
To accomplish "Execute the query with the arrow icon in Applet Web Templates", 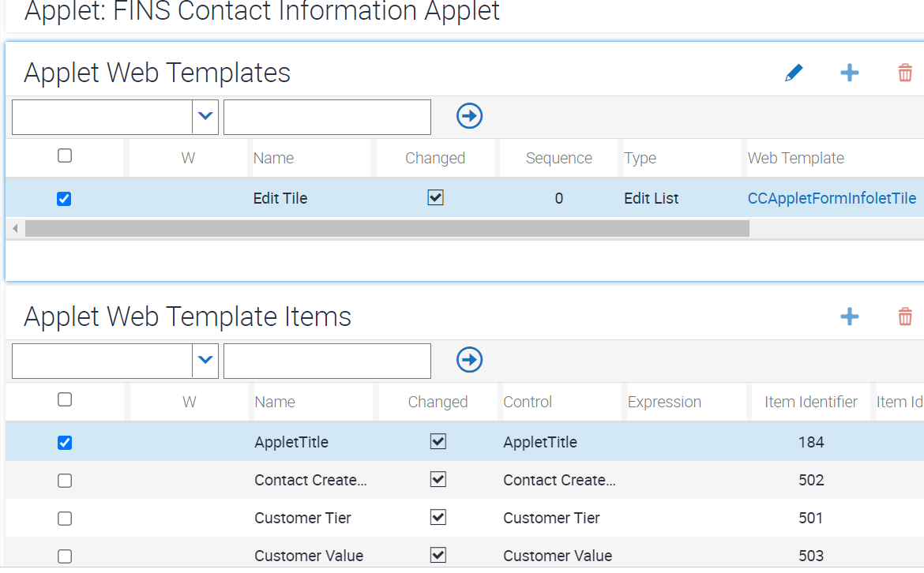I will click(469, 115).
